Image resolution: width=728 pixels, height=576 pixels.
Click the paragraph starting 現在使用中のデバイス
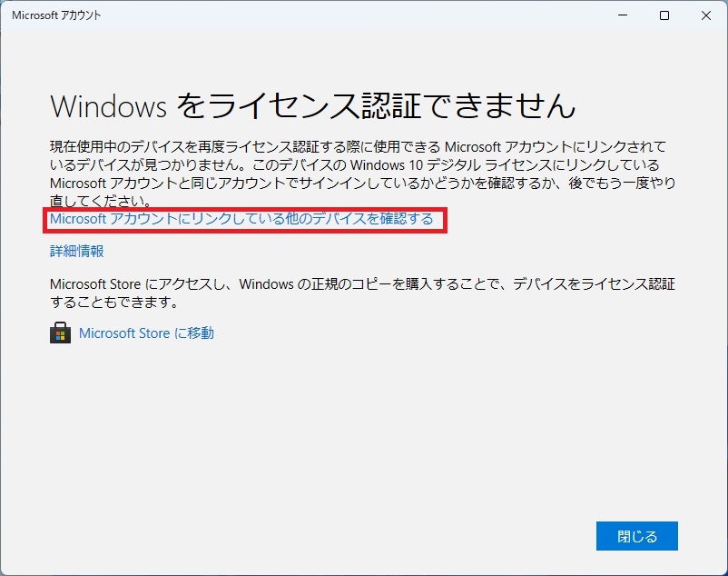[362, 174]
